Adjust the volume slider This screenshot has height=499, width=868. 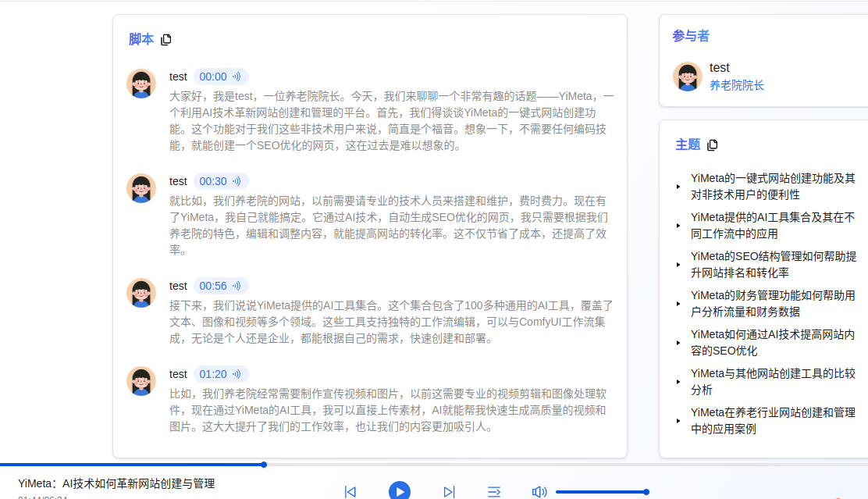tap(603, 492)
